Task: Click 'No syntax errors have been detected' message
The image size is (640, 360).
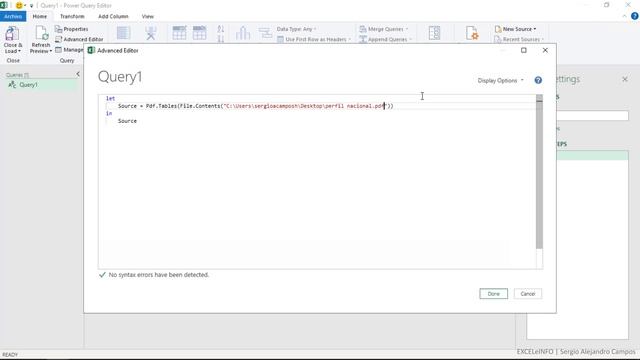Action: pos(159,275)
